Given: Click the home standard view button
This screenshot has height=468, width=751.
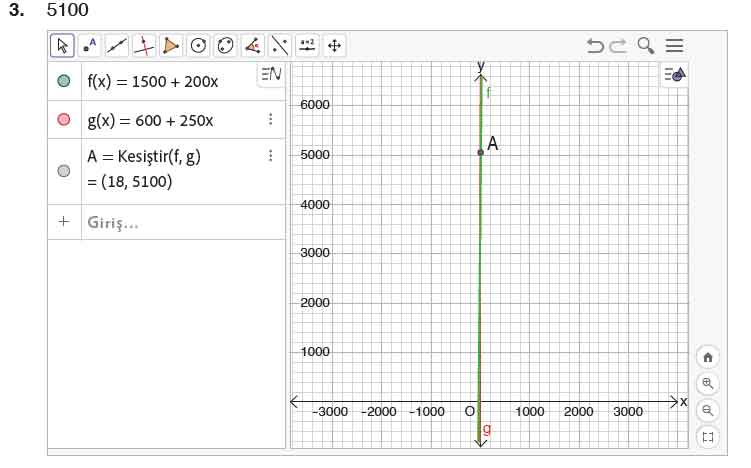Looking at the screenshot, I should coord(708,357).
